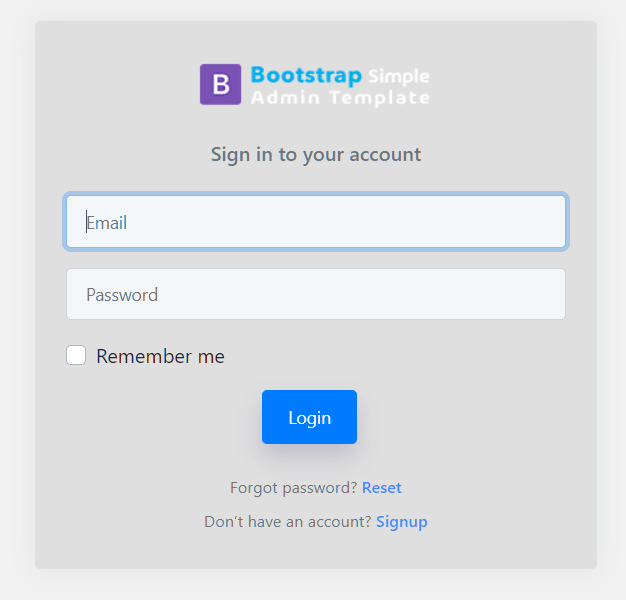Image resolution: width=626 pixels, height=600 pixels.
Task: Click the 'Remember me' label text
Action: click(x=160, y=356)
